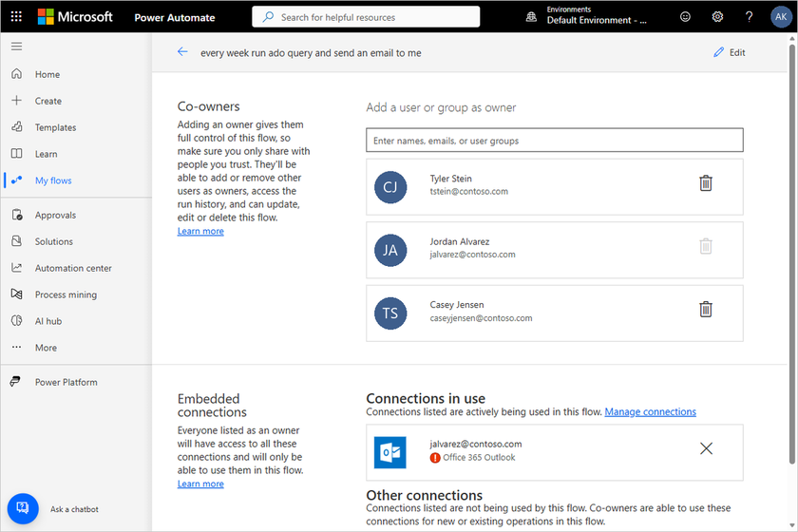Click the vertical scrollbar
The image size is (798, 532).
(792, 254)
